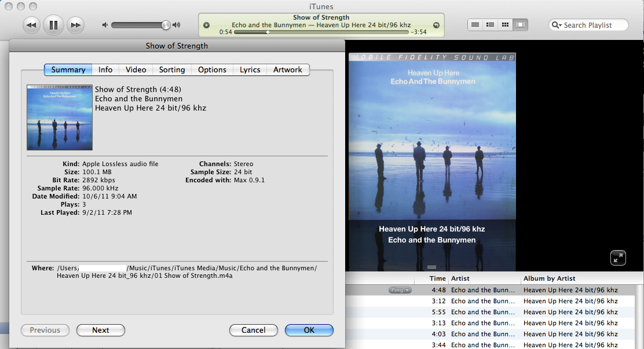This screenshot has width=644, height=349.
Task: Open the Lyrics tab
Action: point(250,70)
